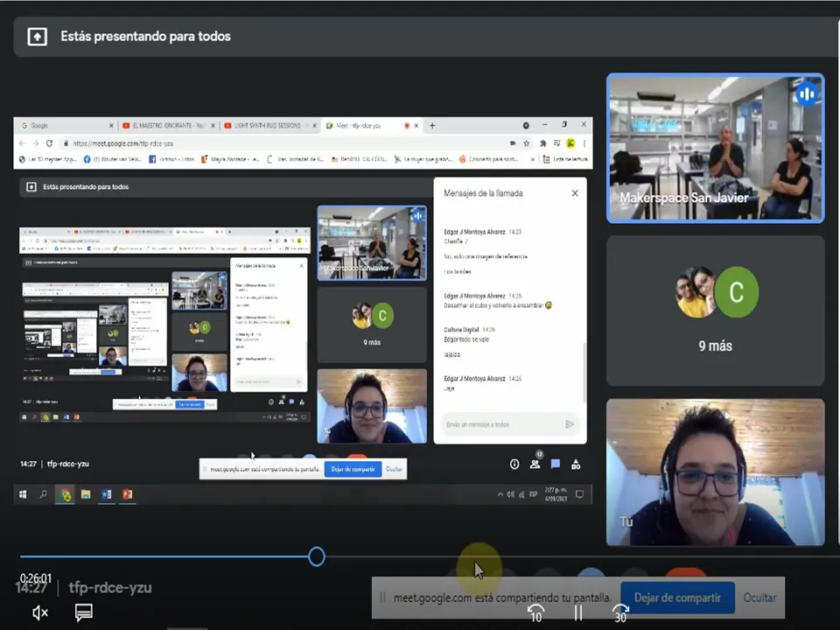
Task: Bookmark the page with the star icon
Action: pos(527,143)
